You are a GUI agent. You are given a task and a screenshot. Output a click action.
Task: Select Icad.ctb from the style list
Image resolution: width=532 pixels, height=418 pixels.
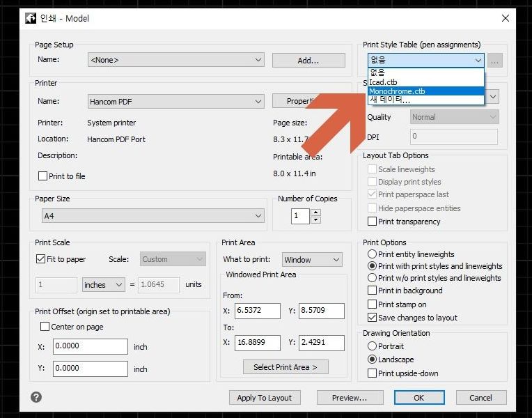(x=425, y=82)
